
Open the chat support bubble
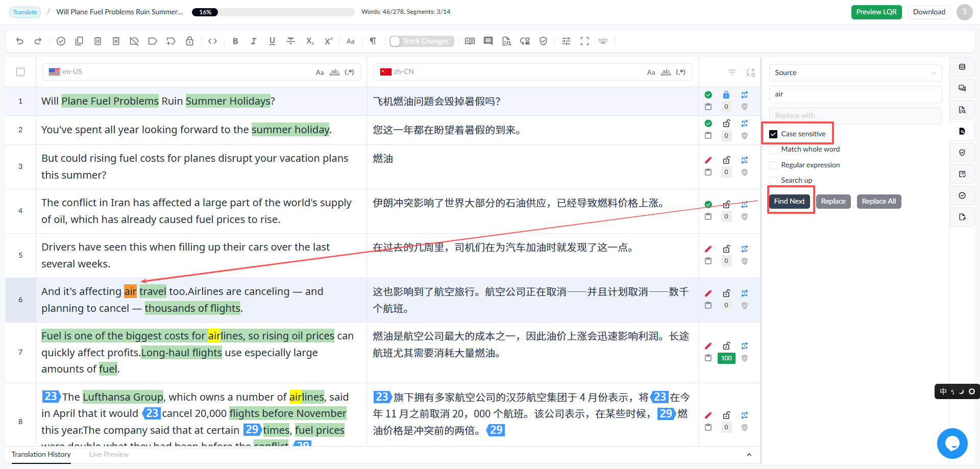[952, 443]
